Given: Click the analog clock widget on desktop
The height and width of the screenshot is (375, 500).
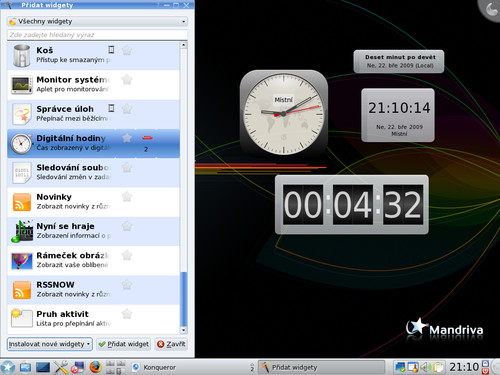Looking at the screenshot, I should click(284, 113).
